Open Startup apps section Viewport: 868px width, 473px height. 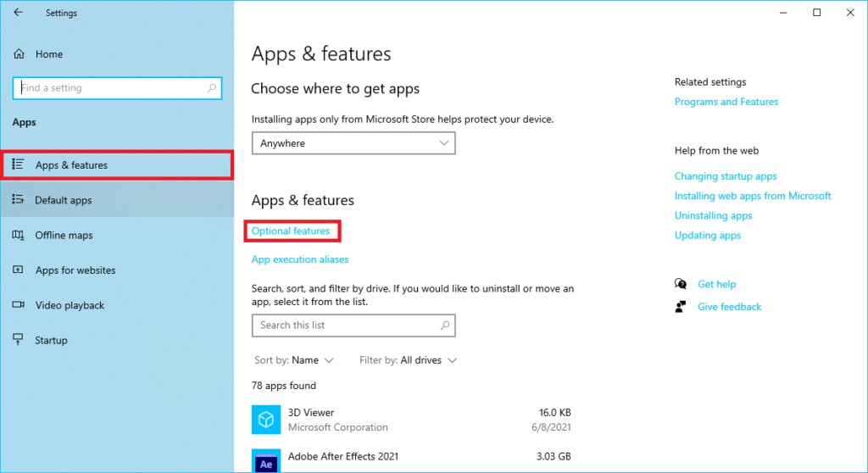(x=117, y=340)
